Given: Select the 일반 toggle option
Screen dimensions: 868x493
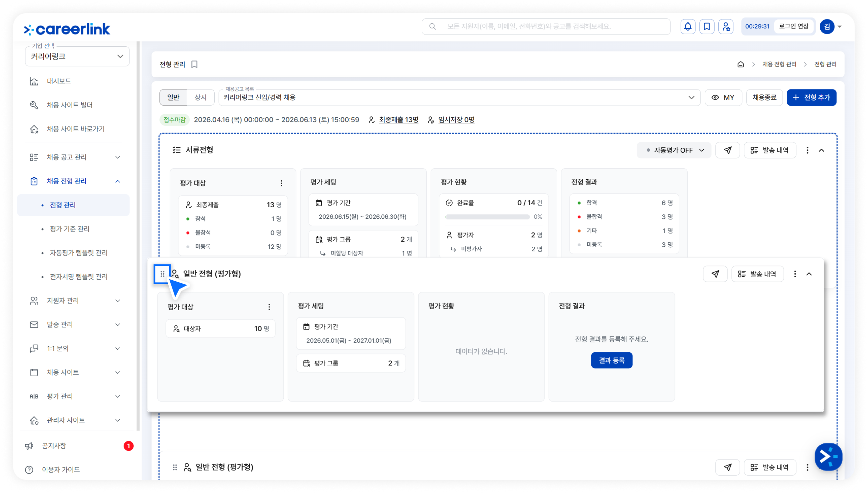Looking at the screenshot, I should (x=173, y=98).
